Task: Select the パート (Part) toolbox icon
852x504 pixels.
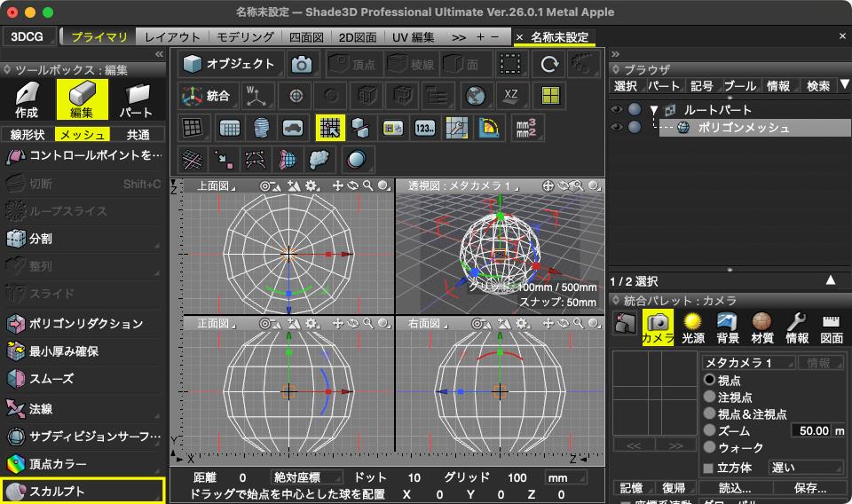Action: 137,99
